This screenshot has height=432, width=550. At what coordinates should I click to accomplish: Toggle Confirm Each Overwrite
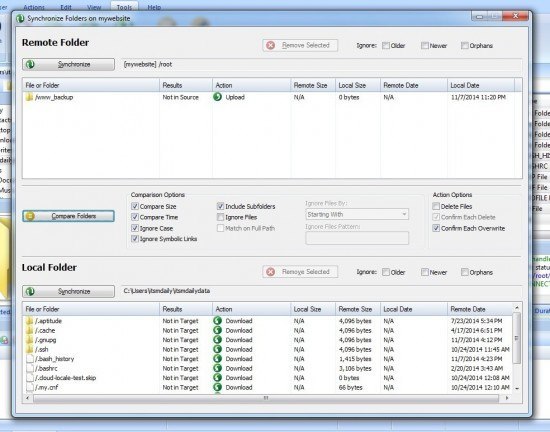coord(436,228)
